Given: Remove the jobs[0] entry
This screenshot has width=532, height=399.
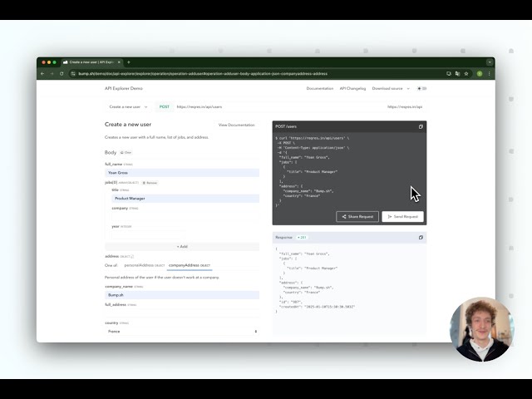Looking at the screenshot, I should point(150,183).
